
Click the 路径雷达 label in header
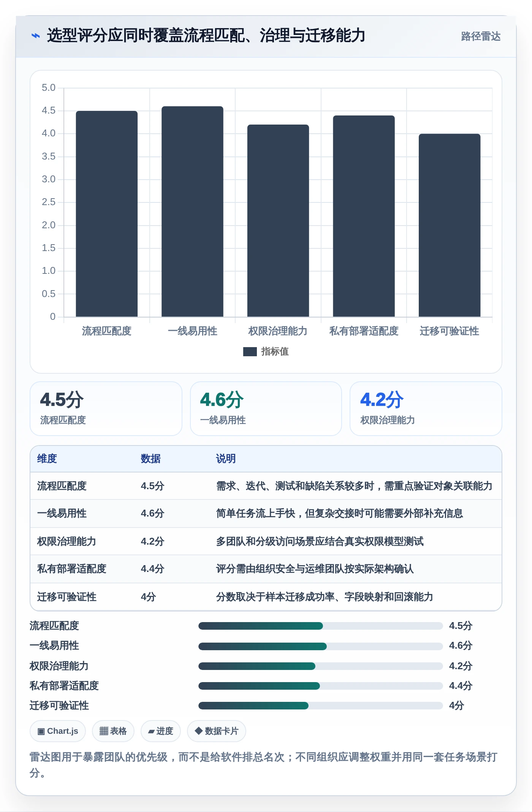[481, 36]
